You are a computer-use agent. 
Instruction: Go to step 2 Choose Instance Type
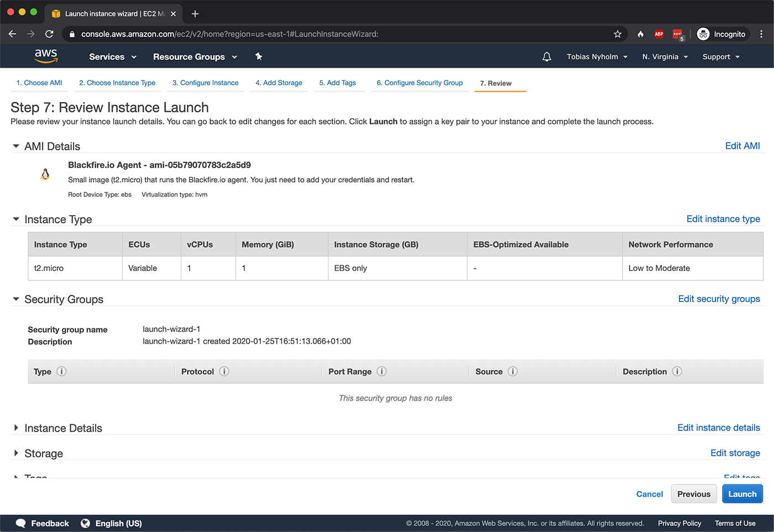point(117,83)
